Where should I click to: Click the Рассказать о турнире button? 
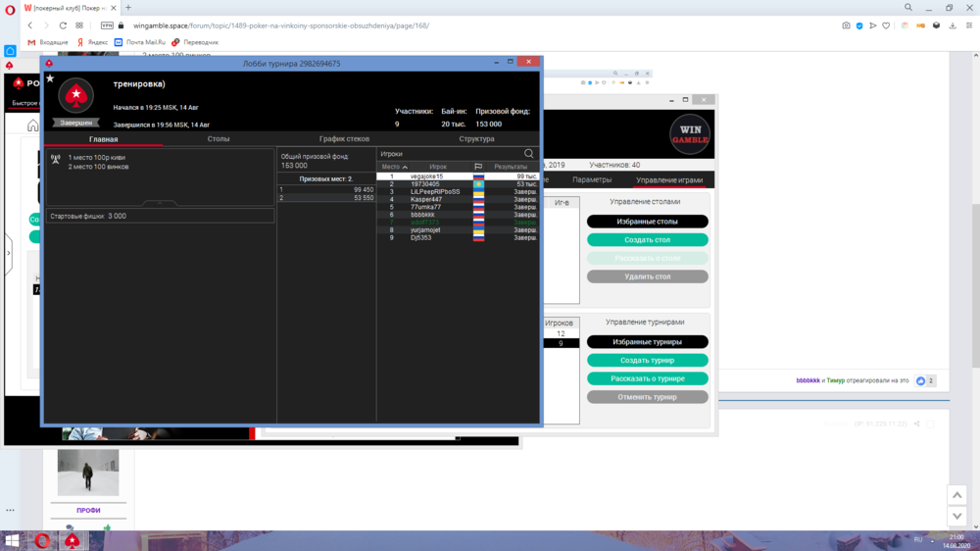click(x=647, y=378)
